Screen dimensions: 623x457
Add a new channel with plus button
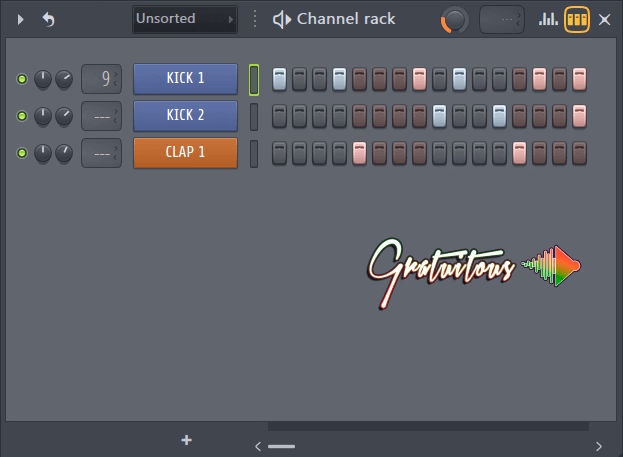tap(186, 440)
